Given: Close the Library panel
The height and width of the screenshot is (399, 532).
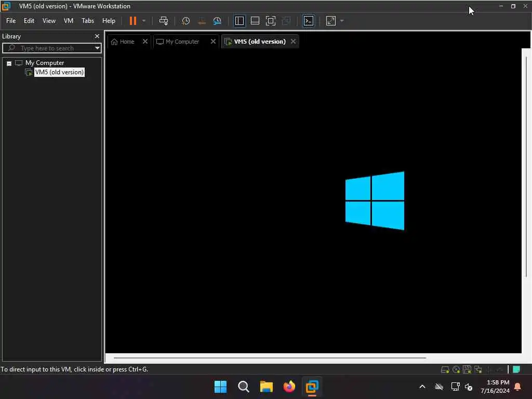Looking at the screenshot, I should click(97, 36).
